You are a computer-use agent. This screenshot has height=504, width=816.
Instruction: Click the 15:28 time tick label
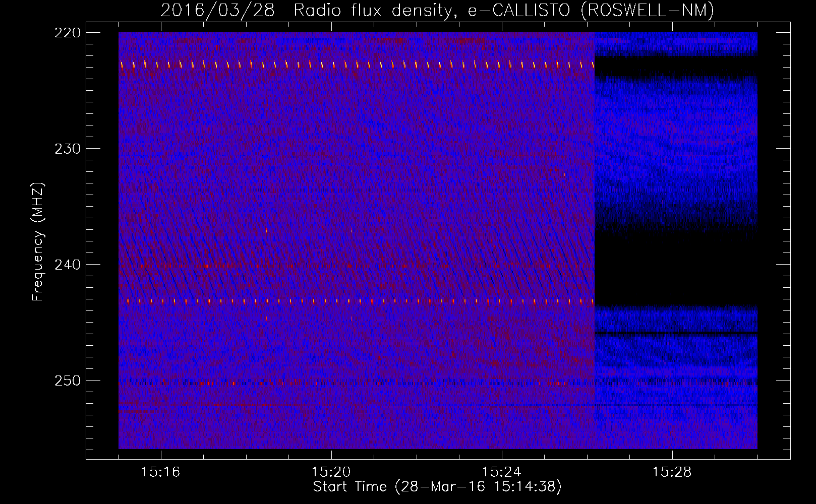(672, 472)
